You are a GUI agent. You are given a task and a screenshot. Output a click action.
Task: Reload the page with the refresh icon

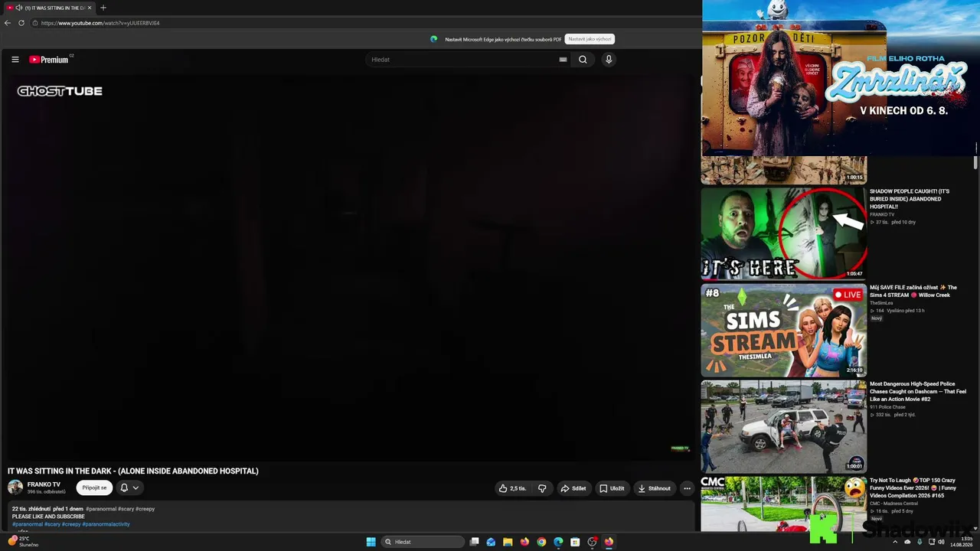coord(21,23)
